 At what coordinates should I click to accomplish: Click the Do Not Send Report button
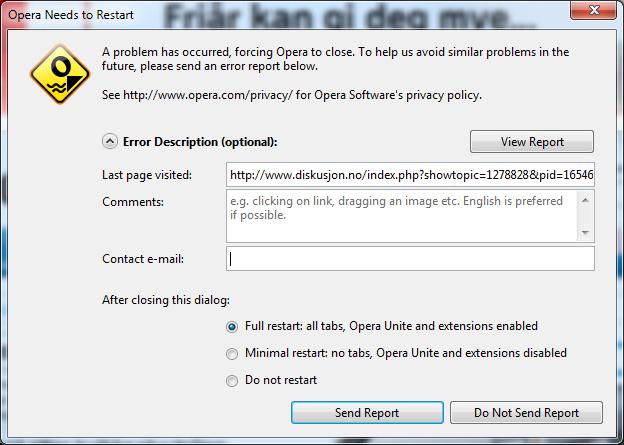[526, 413]
